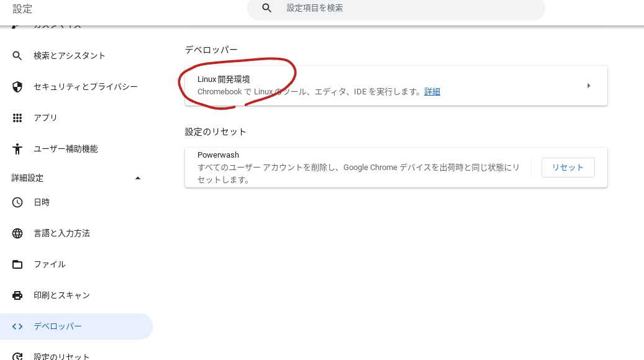This screenshot has height=360, width=644.
Task: Select the デベロッパー code brackets icon
Action: coord(17,326)
